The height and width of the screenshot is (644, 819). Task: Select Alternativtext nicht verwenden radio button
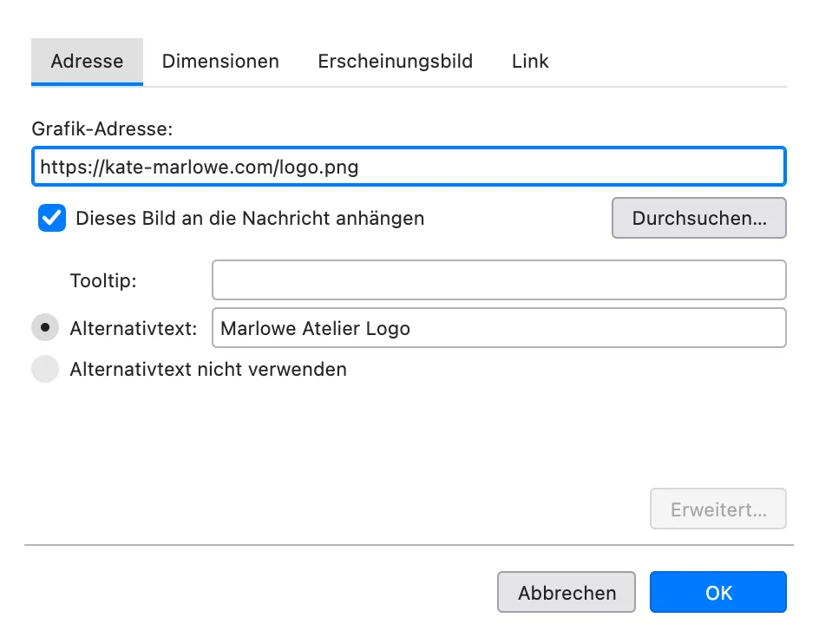coord(45,369)
